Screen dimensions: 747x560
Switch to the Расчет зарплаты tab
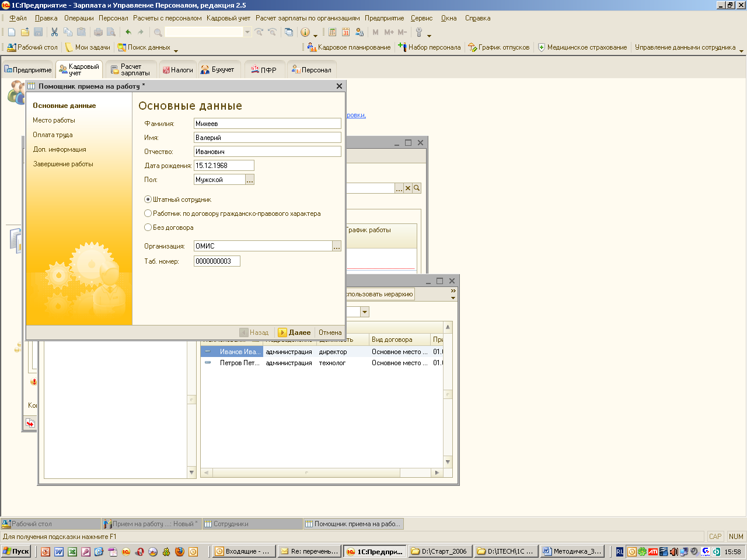click(131, 69)
